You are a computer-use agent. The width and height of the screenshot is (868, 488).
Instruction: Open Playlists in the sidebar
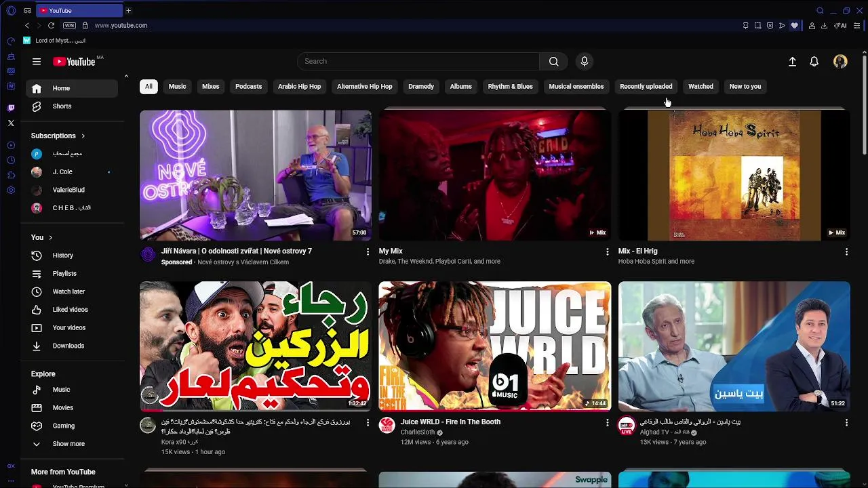[x=72, y=274]
